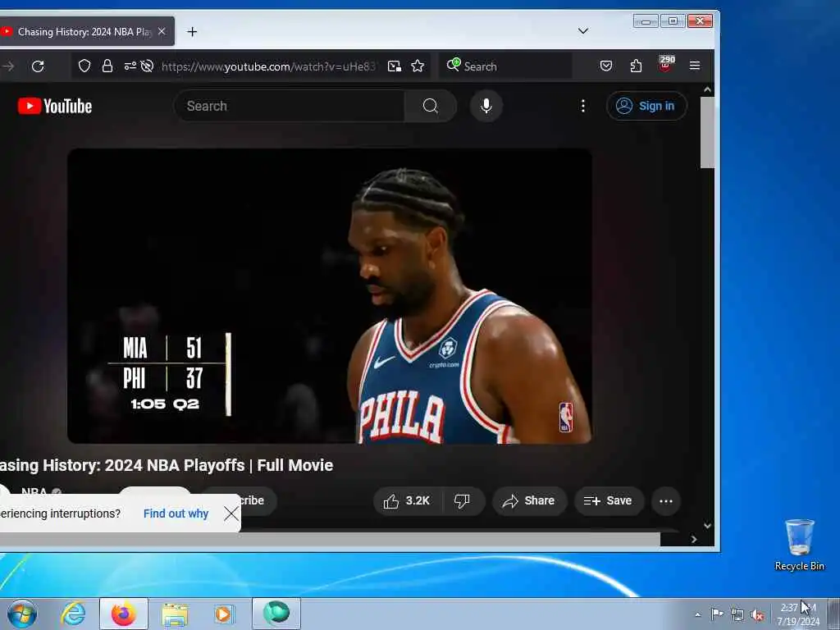The width and height of the screenshot is (840, 630).
Task: Launch Windows Media Player from taskbar
Action: pyautogui.click(x=223, y=614)
